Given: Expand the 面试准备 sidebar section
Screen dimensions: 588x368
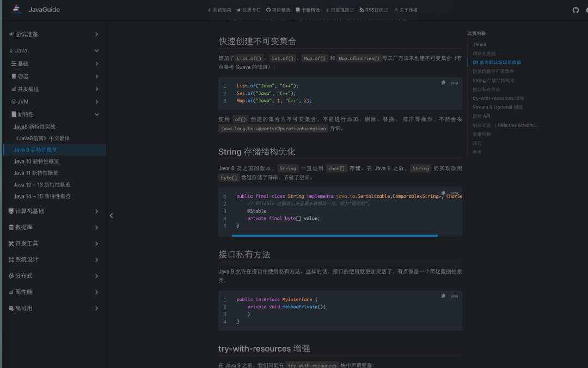Looking at the screenshot, I should [54, 34].
